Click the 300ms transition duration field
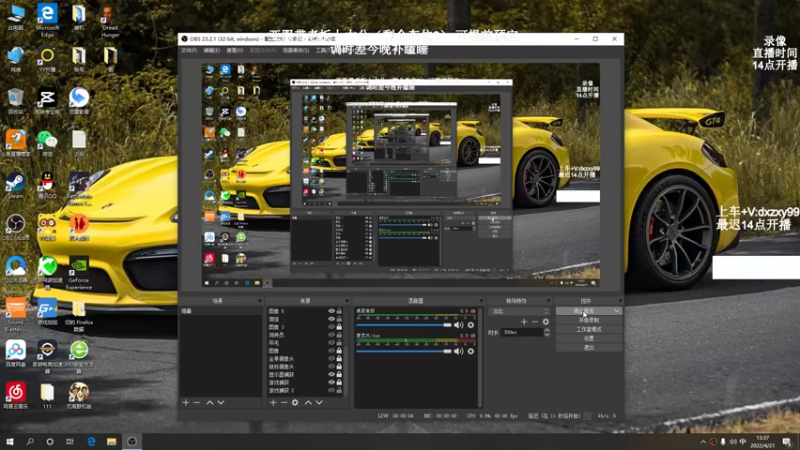Screen dimensions: 800x450 point(521,332)
